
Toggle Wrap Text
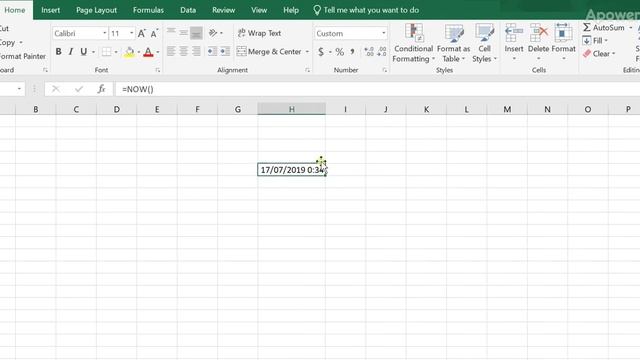[260, 33]
